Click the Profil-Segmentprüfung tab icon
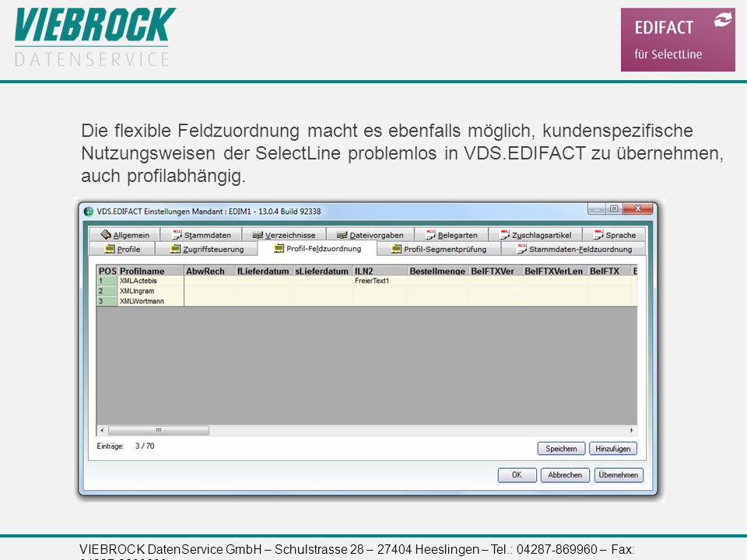The height and width of the screenshot is (560, 747). click(x=396, y=249)
